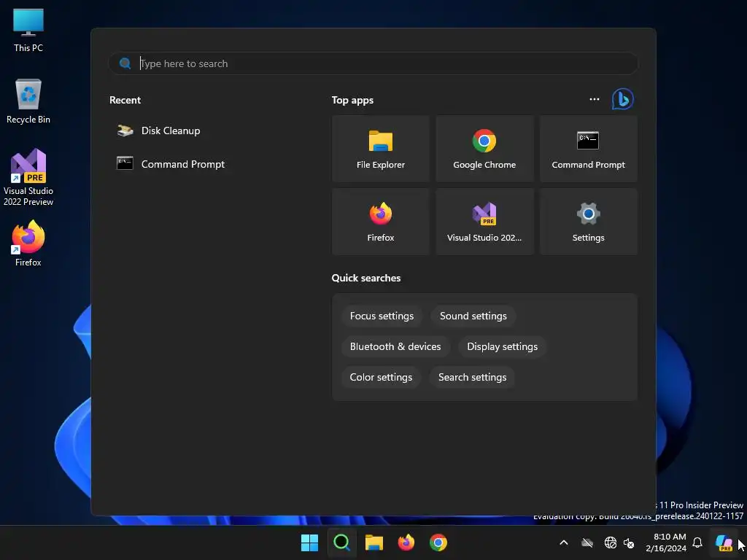Open the clock and date flyout

(665, 542)
